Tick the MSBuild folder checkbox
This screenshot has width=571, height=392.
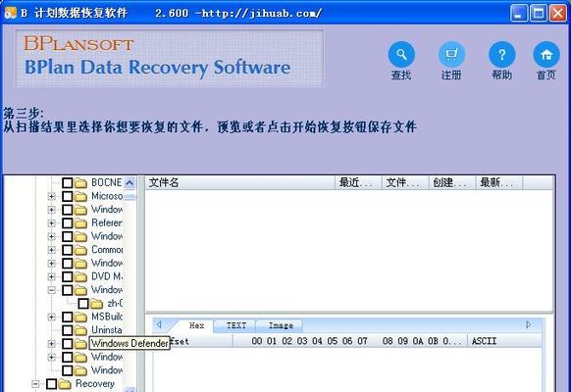click(68, 317)
